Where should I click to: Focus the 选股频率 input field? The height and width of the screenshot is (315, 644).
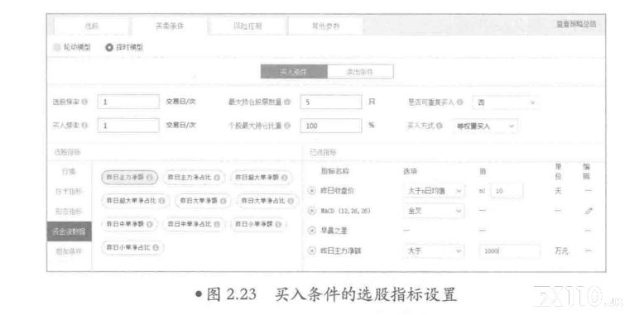point(128,103)
